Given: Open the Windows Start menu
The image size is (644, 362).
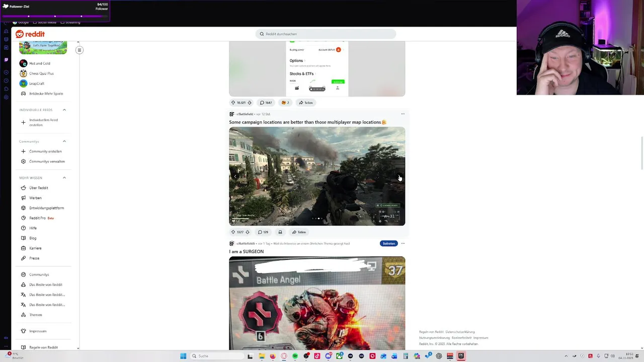Looking at the screenshot, I should 183,356.
